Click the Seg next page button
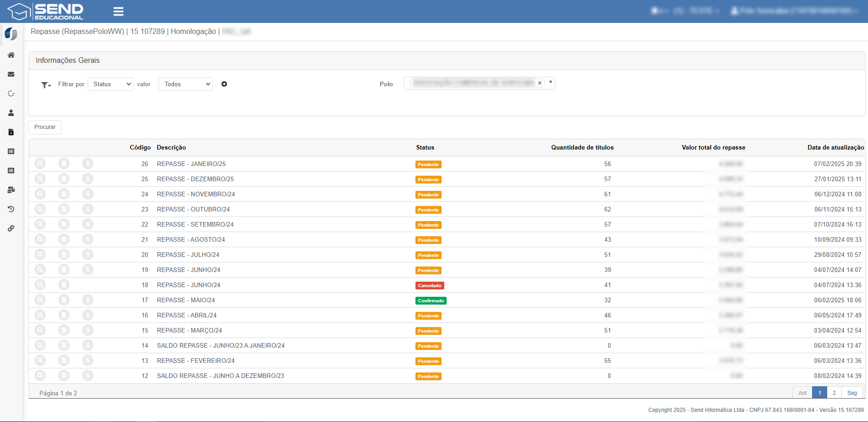 click(852, 393)
